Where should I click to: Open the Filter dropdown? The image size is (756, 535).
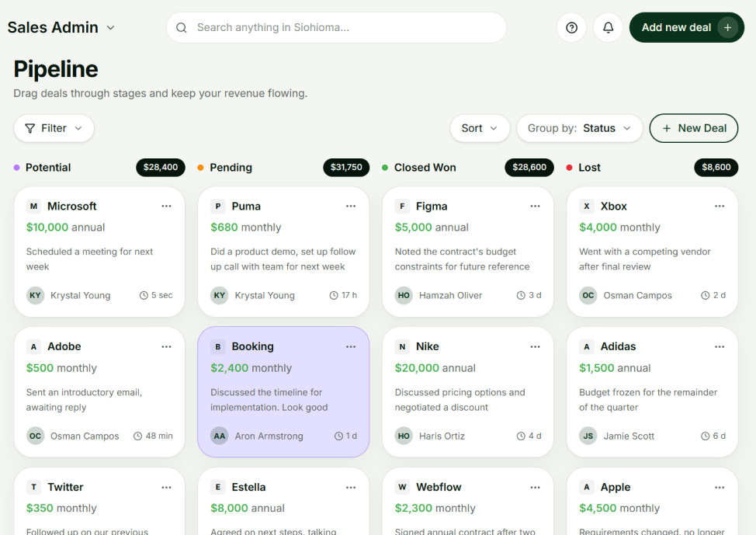54,128
